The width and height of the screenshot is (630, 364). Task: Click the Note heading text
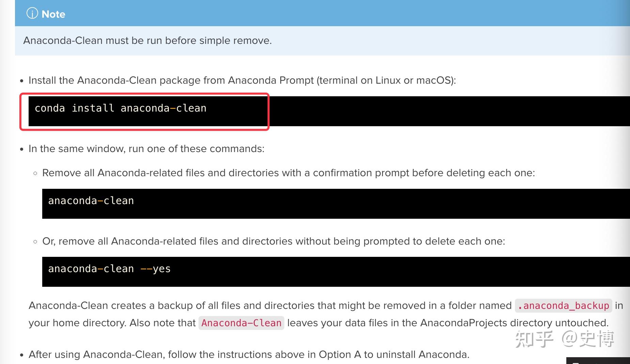[x=53, y=14]
